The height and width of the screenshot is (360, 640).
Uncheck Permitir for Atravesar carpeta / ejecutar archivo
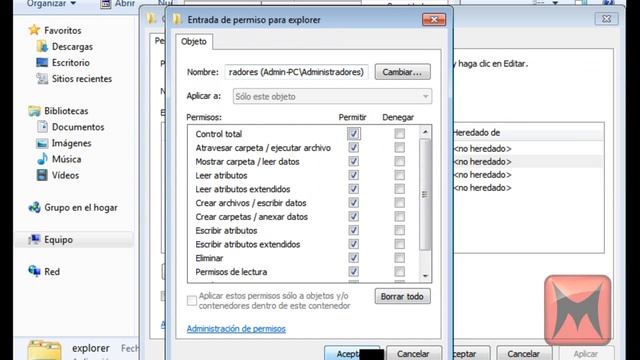click(x=353, y=147)
